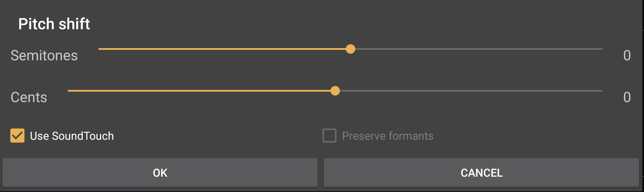
Task: Click the far left end of Semitones track
Action: click(100, 49)
